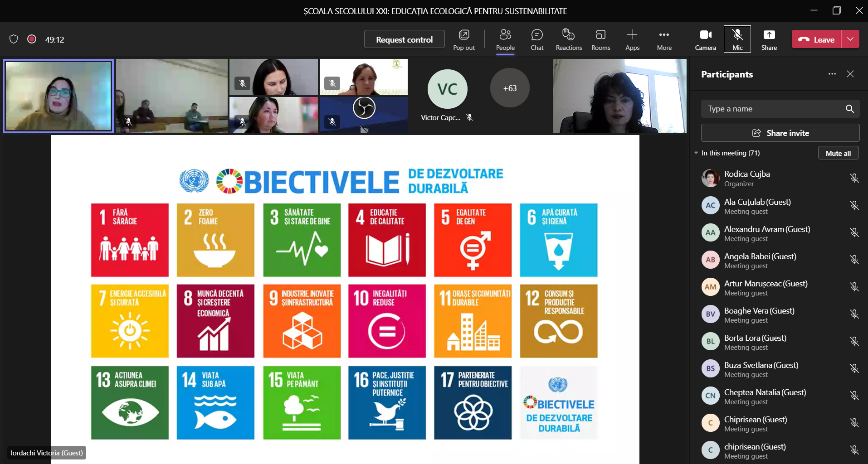Share your screen
Screen dimensions: 868x464
point(769,39)
